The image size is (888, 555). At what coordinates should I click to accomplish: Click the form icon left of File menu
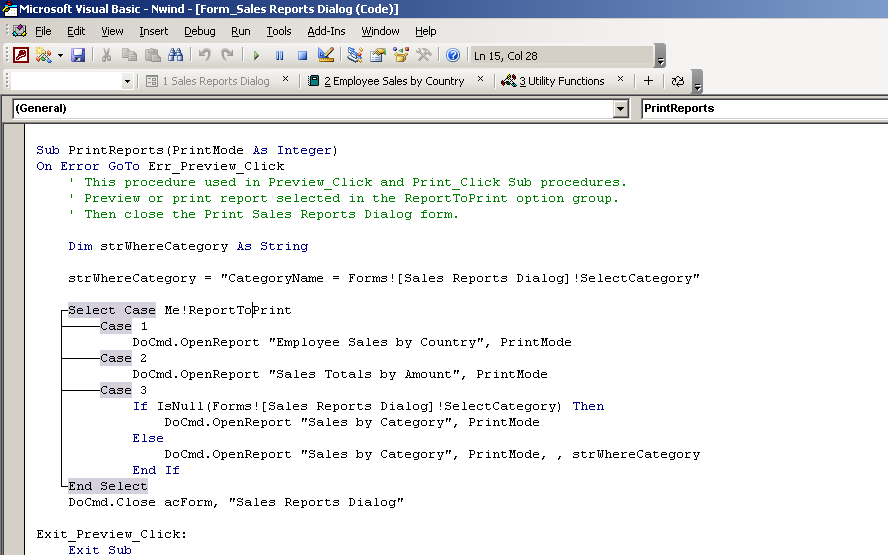(20, 31)
